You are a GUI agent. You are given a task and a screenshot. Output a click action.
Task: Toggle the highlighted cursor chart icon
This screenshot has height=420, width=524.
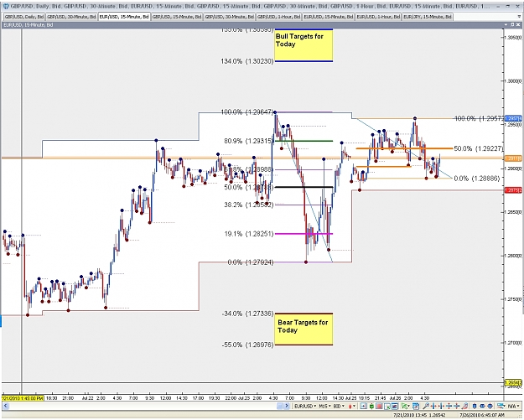387,407
